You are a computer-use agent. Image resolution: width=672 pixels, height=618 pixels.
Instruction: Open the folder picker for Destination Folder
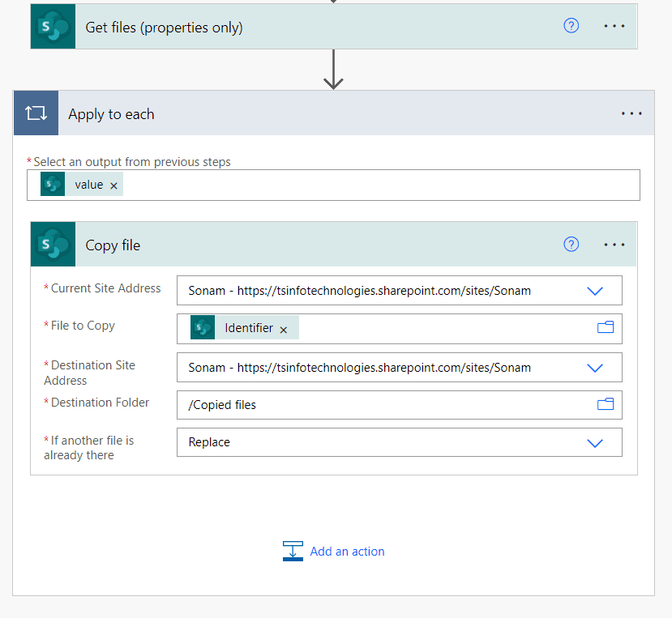(605, 404)
